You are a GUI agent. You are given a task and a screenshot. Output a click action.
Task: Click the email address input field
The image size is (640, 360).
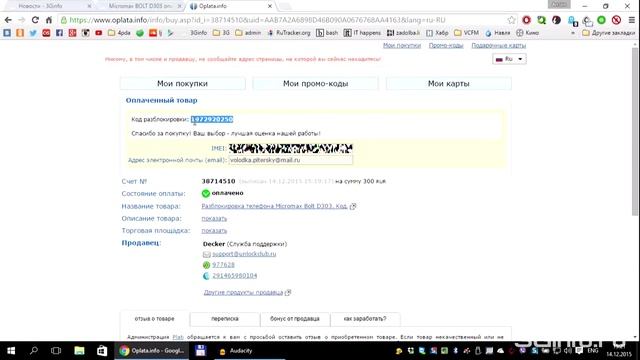point(291,160)
